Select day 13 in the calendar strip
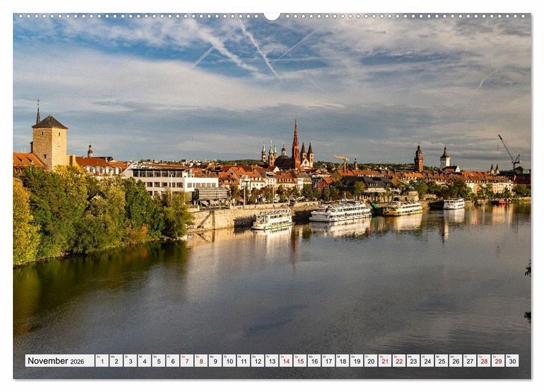 coord(272,361)
